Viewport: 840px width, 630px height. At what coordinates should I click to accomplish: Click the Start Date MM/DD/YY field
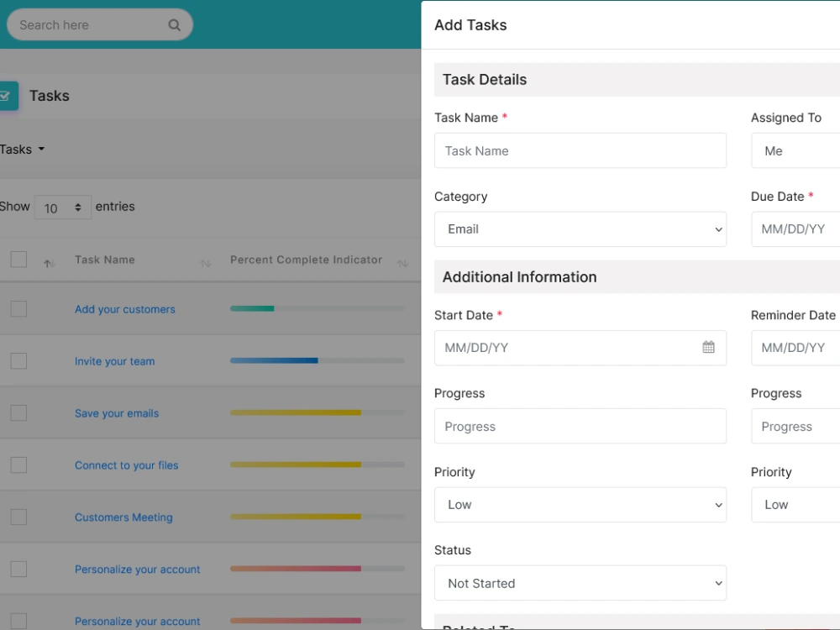tap(580, 348)
